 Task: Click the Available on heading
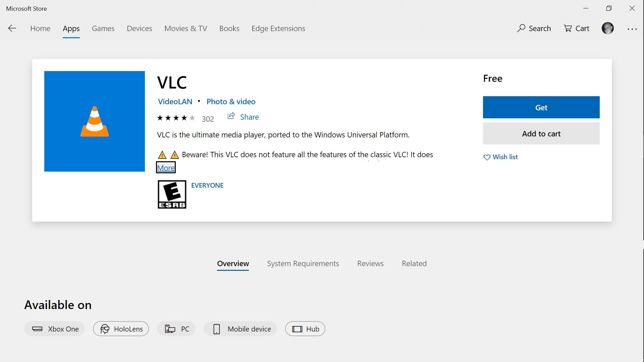click(x=58, y=305)
